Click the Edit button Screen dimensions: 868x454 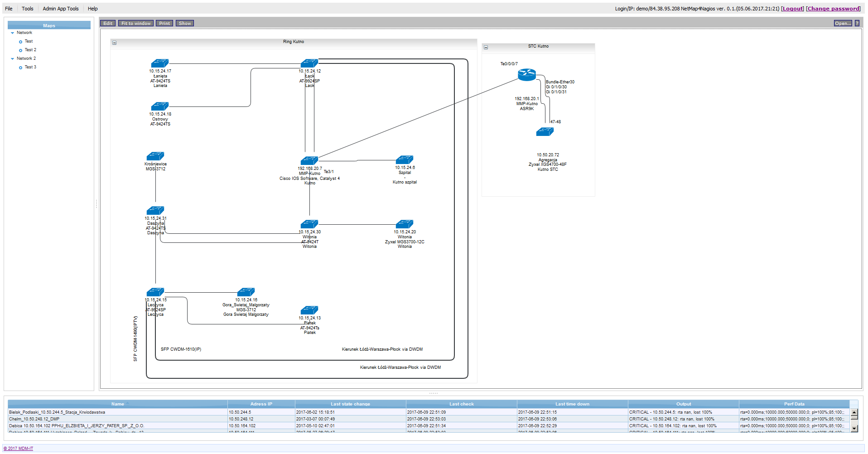point(108,23)
